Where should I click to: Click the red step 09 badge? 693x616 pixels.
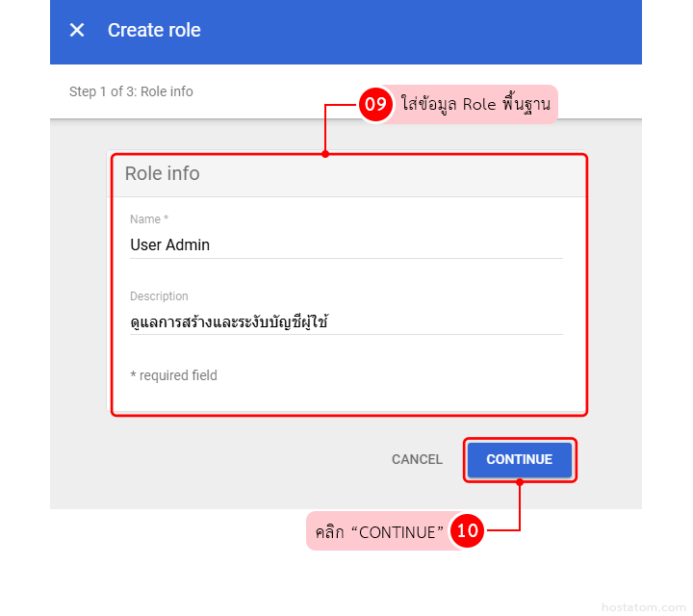click(375, 105)
